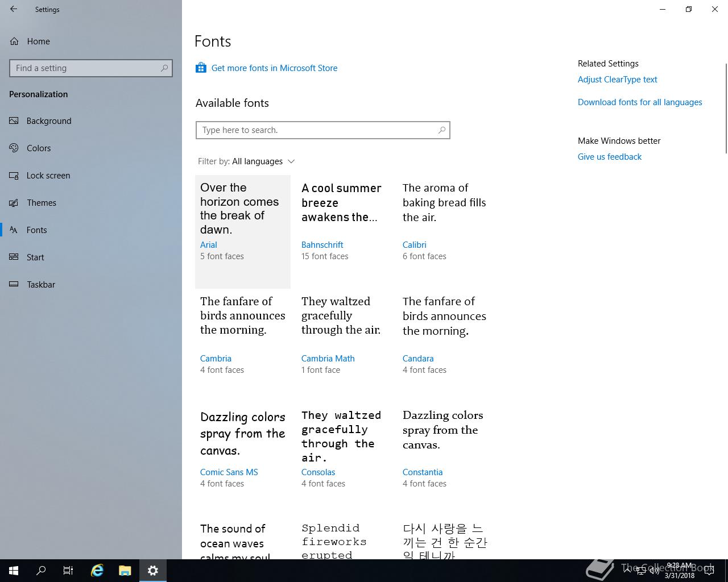This screenshot has width=728, height=582.
Task: Open Taskbar settings page
Action: coord(91,284)
